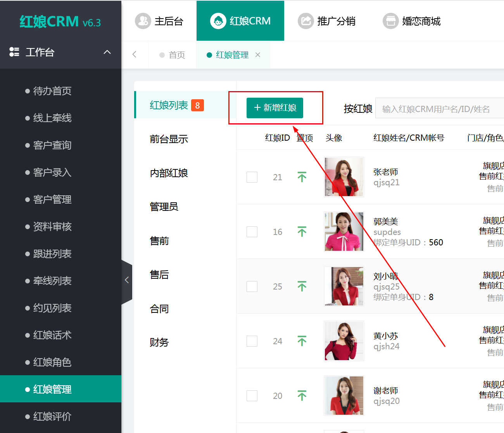Switch to 首页 page tab
Viewport: 504px width, 433px height.
tap(173, 55)
